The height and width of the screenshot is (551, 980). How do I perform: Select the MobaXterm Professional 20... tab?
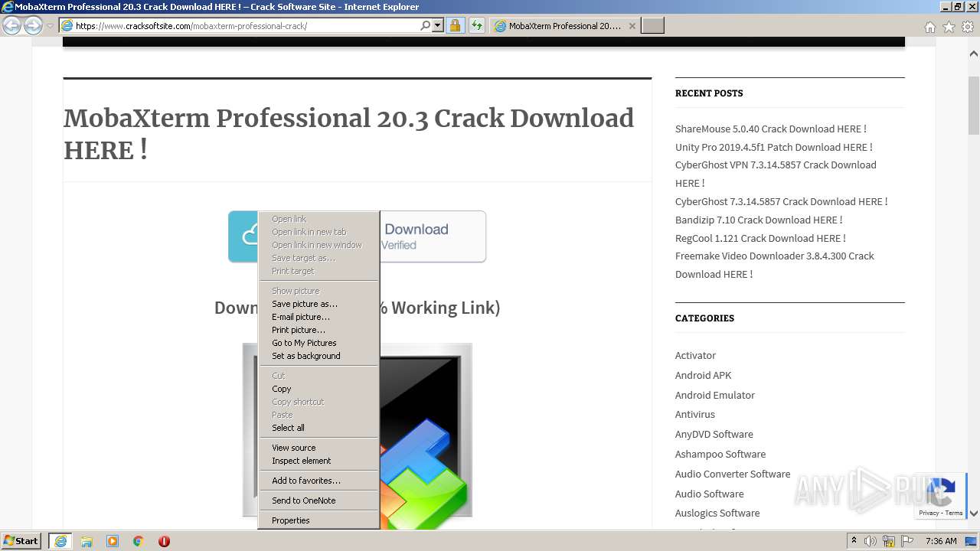[x=565, y=26]
